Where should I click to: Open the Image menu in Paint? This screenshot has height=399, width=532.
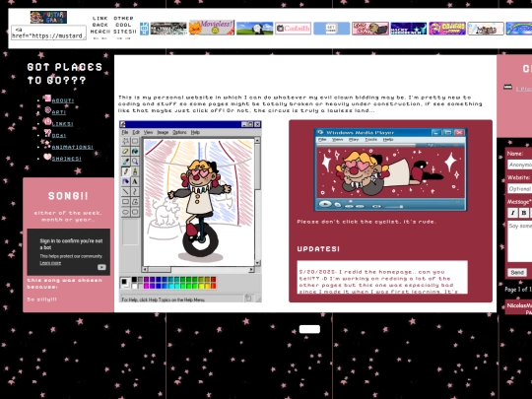163,132
